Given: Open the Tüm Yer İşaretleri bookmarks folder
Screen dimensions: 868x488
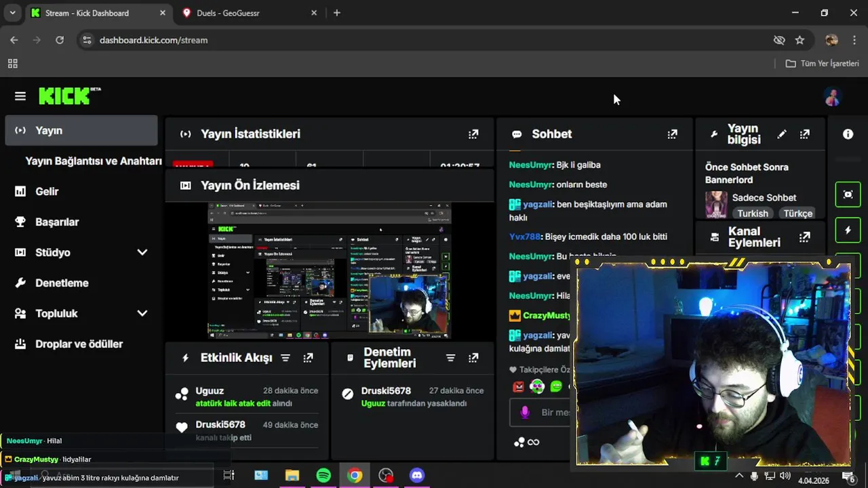Looking at the screenshot, I should click(x=822, y=64).
